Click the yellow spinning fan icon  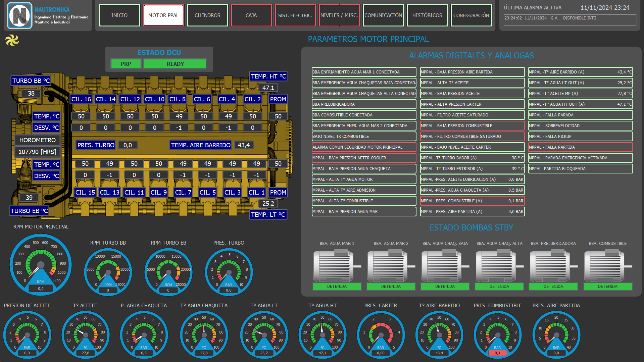pyautogui.click(x=12, y=41)
